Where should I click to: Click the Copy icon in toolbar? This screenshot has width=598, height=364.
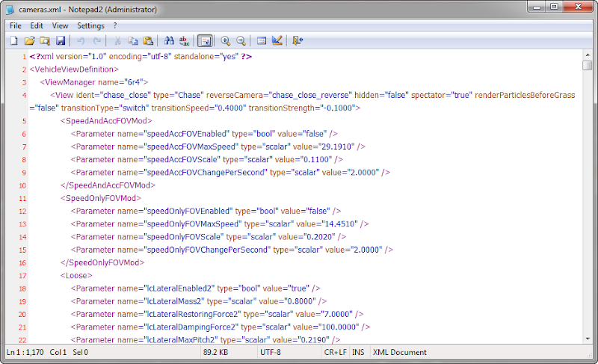tap(133, 41)
